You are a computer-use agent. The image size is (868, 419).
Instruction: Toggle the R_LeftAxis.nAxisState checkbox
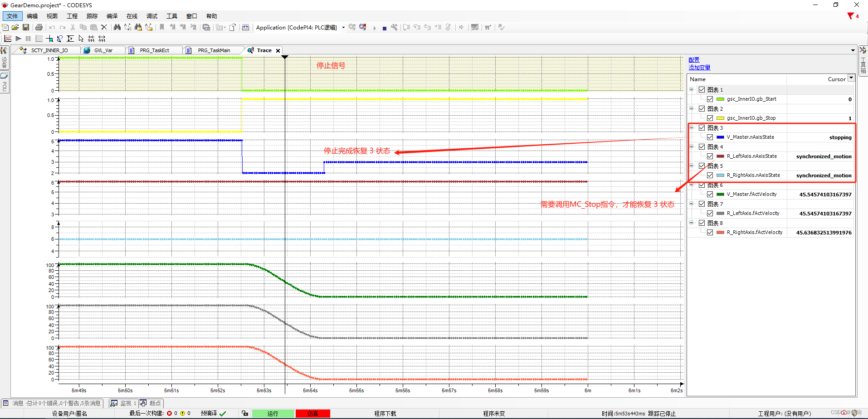coord(710,156)
